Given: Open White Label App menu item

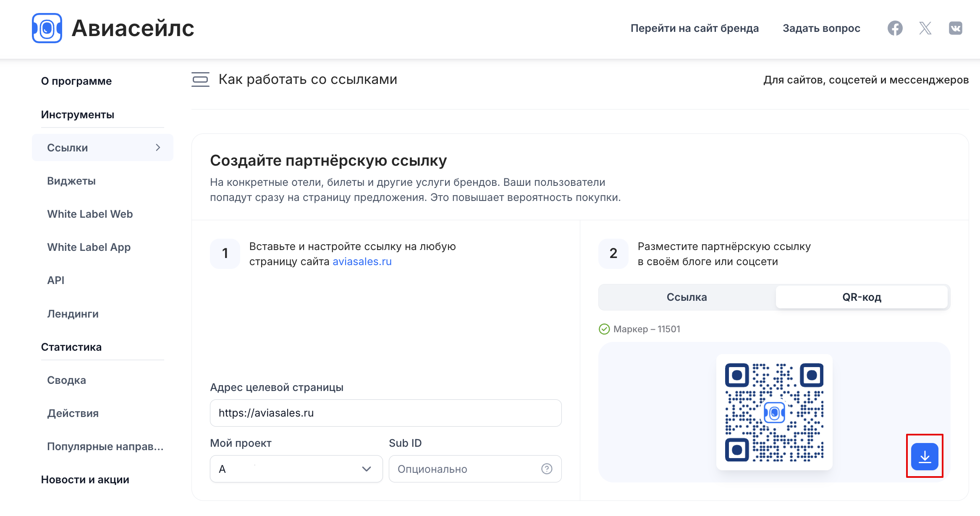Looking at the screenshot, I should coord(89,247).
